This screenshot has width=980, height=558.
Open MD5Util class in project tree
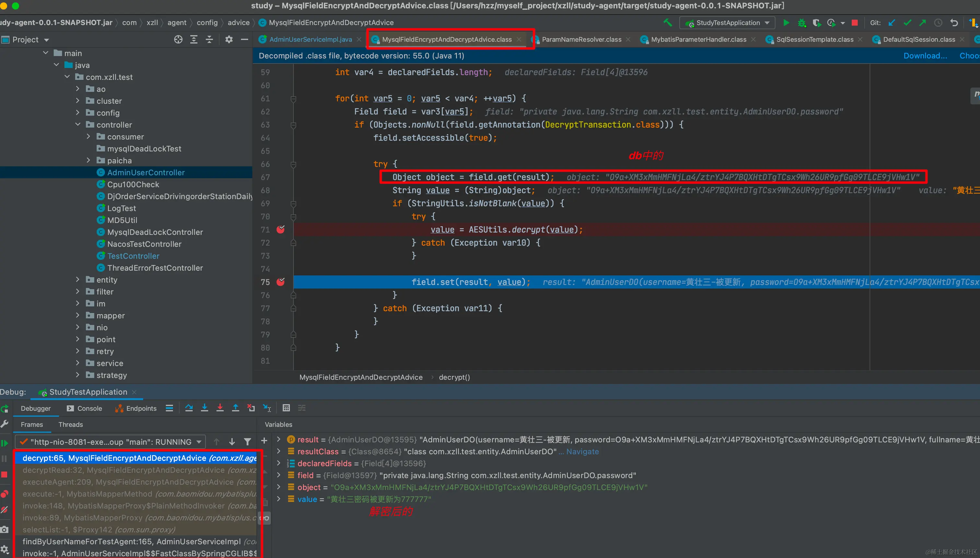coord(122,220)
